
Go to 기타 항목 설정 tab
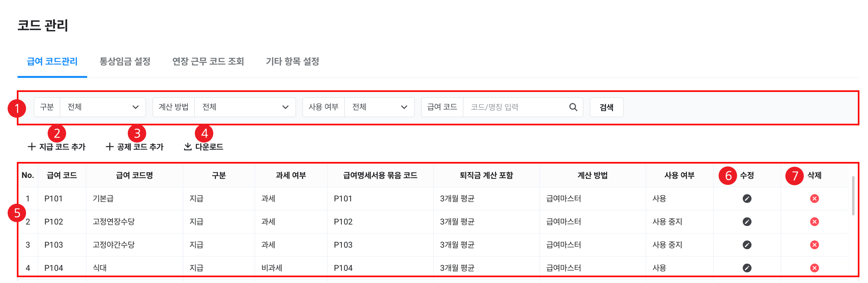click(x=292, y=61)
